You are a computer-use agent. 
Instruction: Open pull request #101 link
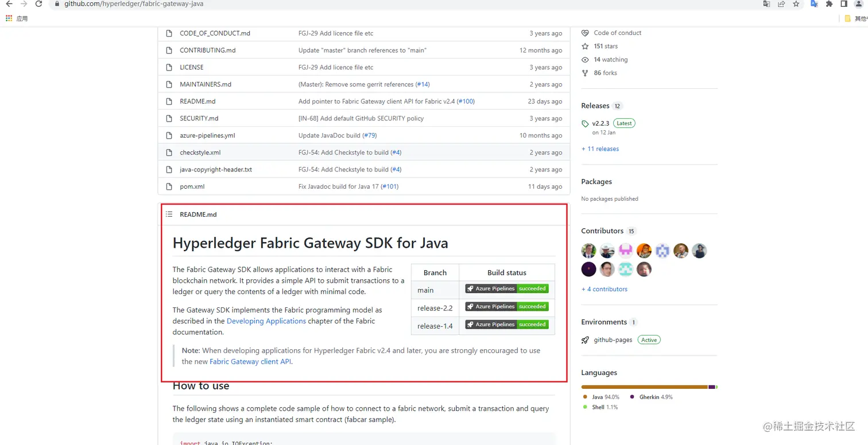tap(389, 186)
